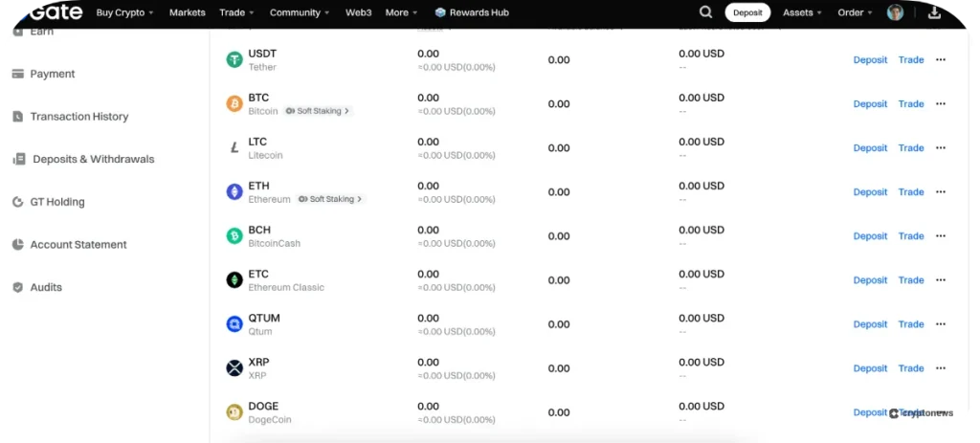Screen dimensions: 980x443
Task: Open more options for BTC row
Action: click(941, 103)
